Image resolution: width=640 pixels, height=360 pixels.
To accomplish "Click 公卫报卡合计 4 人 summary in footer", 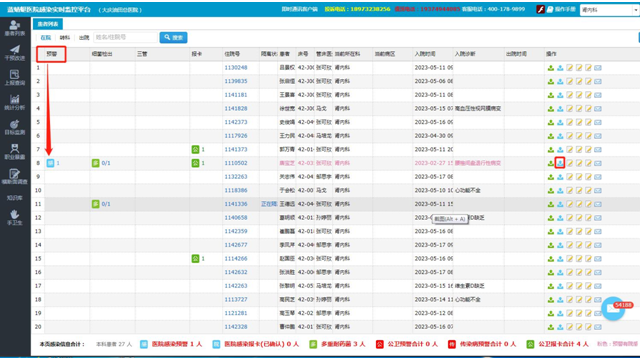I will pyautogui.click(x=558, y=344).
